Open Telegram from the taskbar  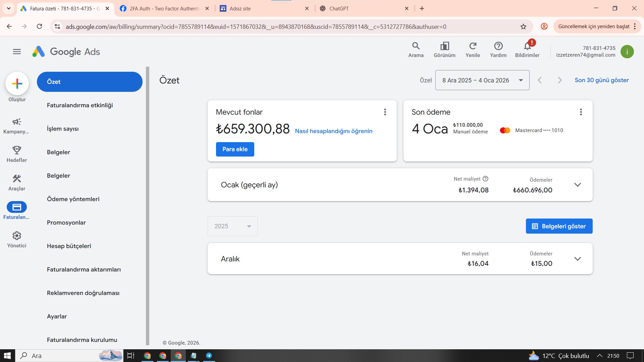point(209,356)
